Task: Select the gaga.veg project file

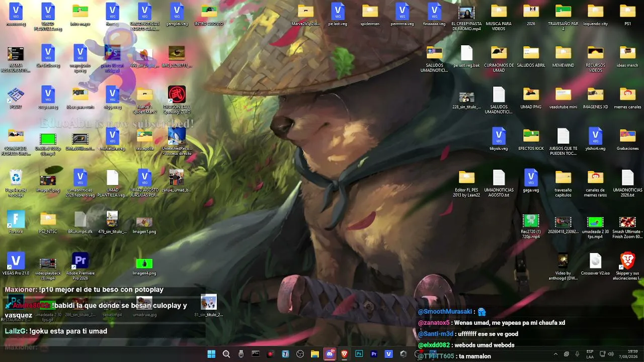Action: tap(531, 180)
